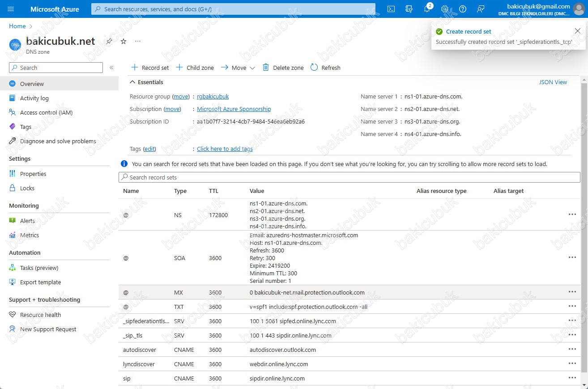Click the autodiscover record name
The image size is (588, 389).
click(x=140, y=350)
